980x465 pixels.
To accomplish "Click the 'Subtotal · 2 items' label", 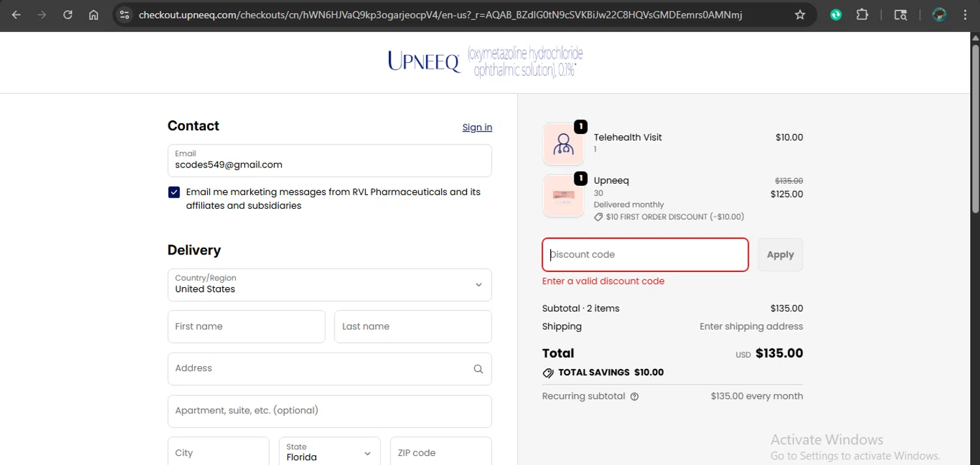I will (x=581, y=309).
